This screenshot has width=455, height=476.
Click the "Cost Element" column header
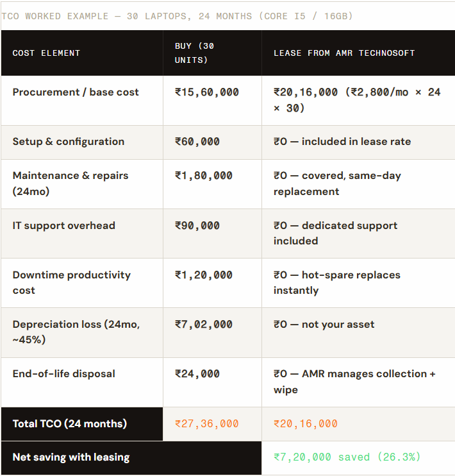click(46, 53)
